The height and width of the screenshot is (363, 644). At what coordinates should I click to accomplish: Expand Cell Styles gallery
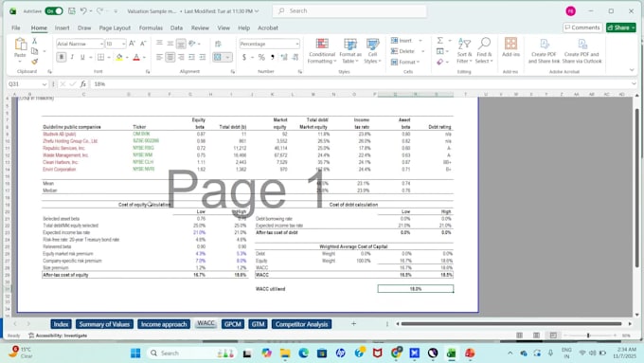point(372,51)
